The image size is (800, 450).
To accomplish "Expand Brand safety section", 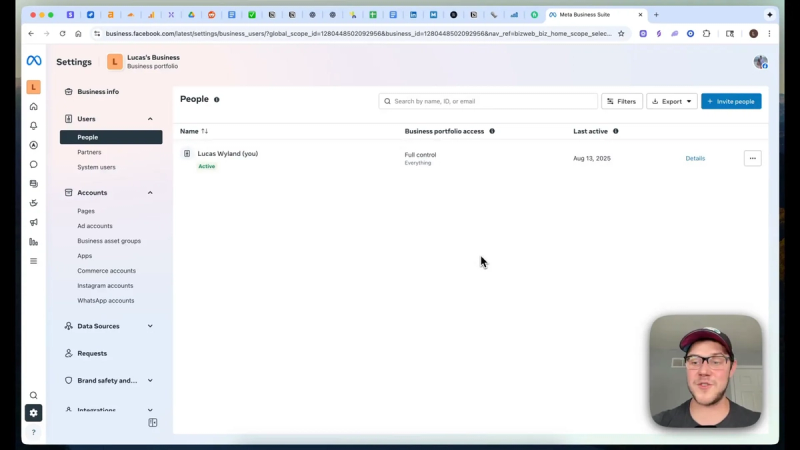I will tap(150, 381).
